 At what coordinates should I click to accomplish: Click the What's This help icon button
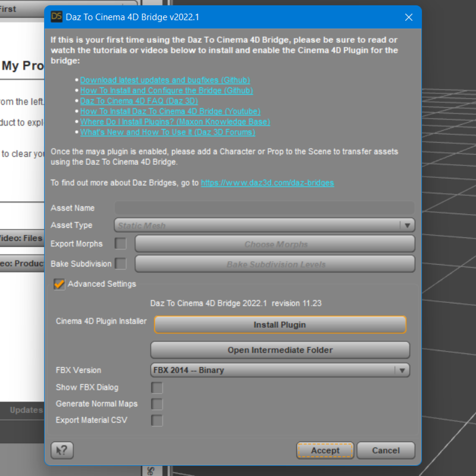point(62,450)
